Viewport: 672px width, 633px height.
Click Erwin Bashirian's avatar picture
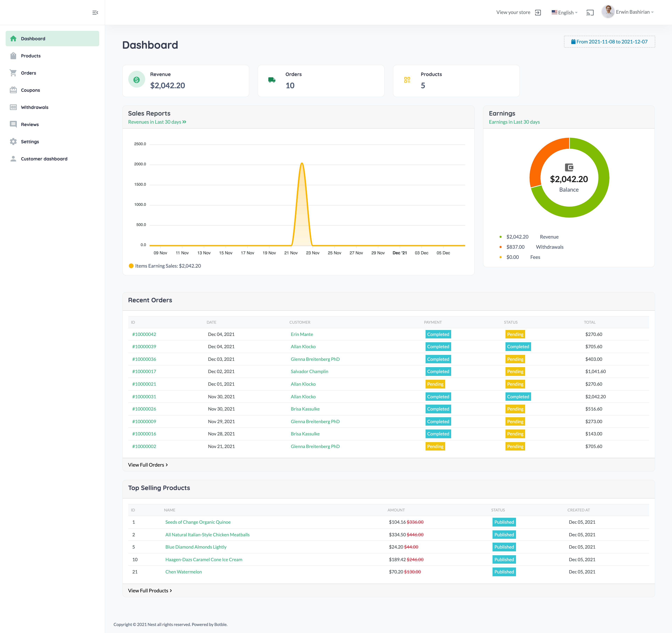[608, 12]
